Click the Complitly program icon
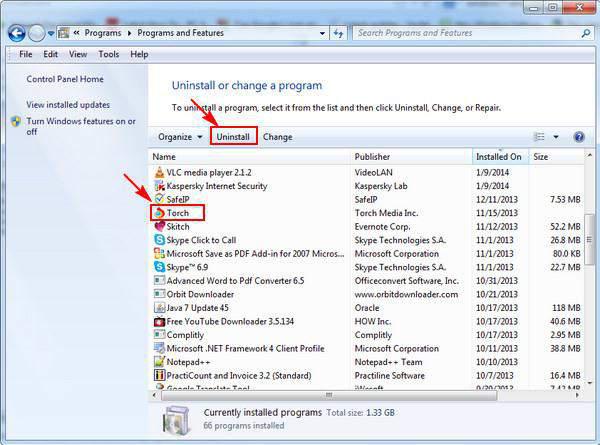 coord(159,335)
